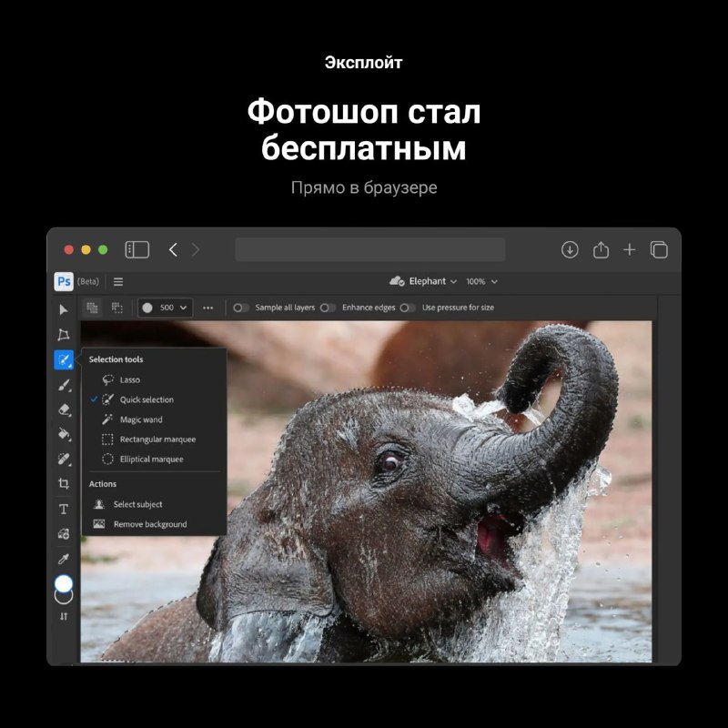This screenshot has width=728, height=728.
Task: Open the 100% zoom level dropdown
Action: [x=481, y=281]
